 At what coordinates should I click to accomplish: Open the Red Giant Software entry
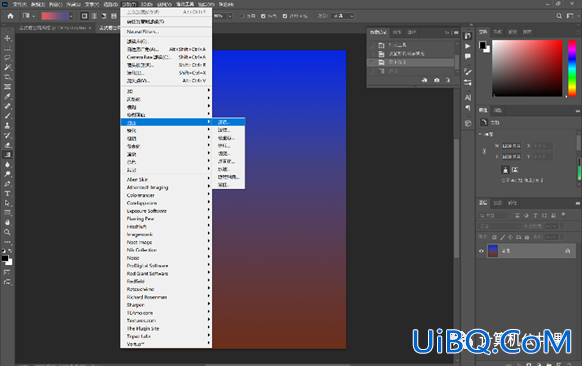[x=166, y=274]
